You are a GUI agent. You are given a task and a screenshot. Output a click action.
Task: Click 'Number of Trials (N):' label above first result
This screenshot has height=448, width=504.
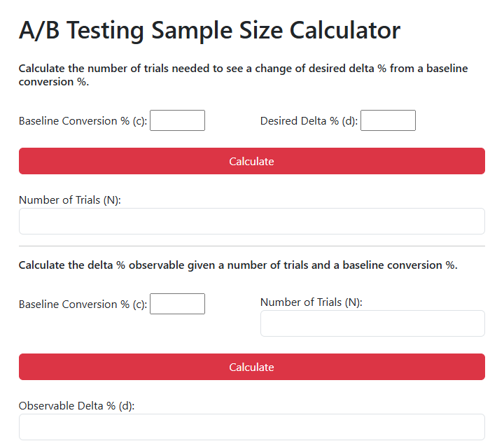[70, 200]
